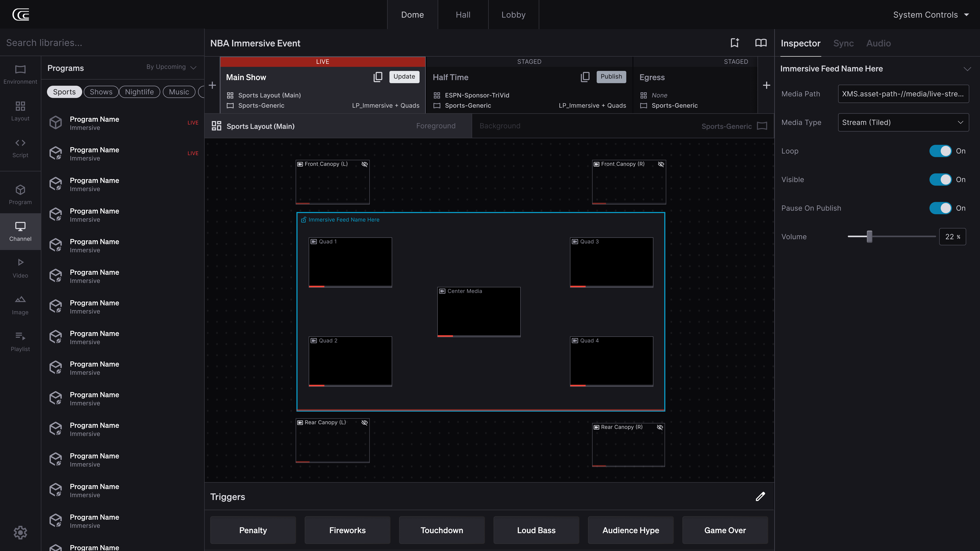980x551 pixels.
Task: Toggle visibility of Front Canopy (L)
Action: (x=364, y=164)
